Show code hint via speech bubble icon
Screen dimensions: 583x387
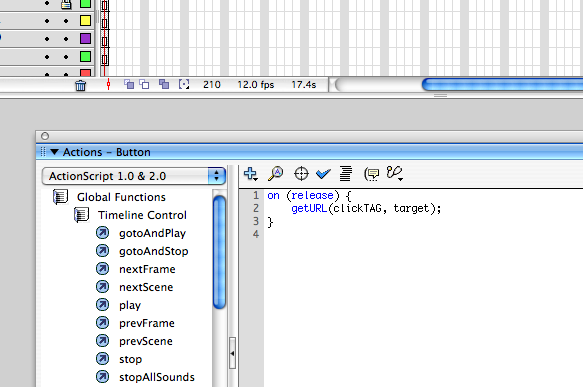pos(371,174)
